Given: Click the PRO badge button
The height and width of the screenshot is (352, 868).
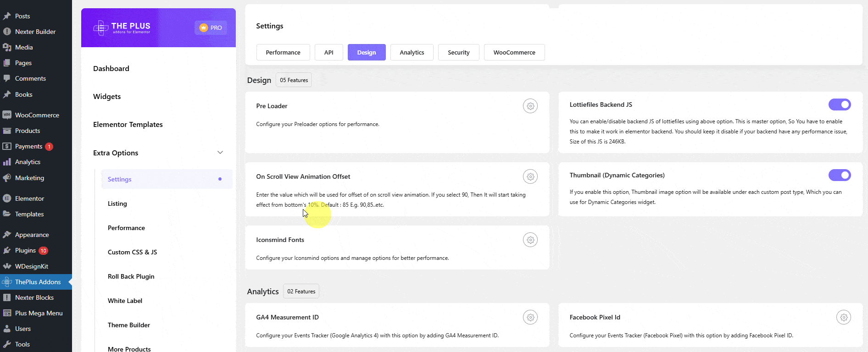Looking at the screenshot, I should [x=211, y=27].
